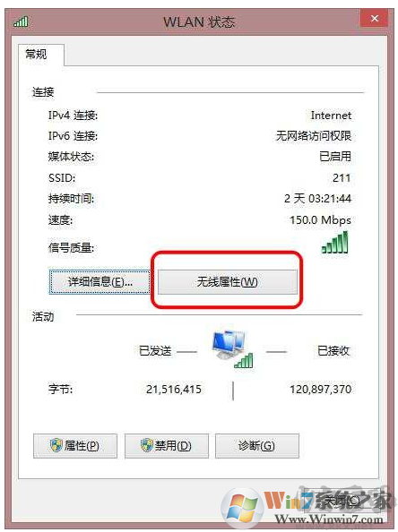Open adapter 属性(P) properties
The height and width of the screenshot is (532, 398).
tap(75, 445)
